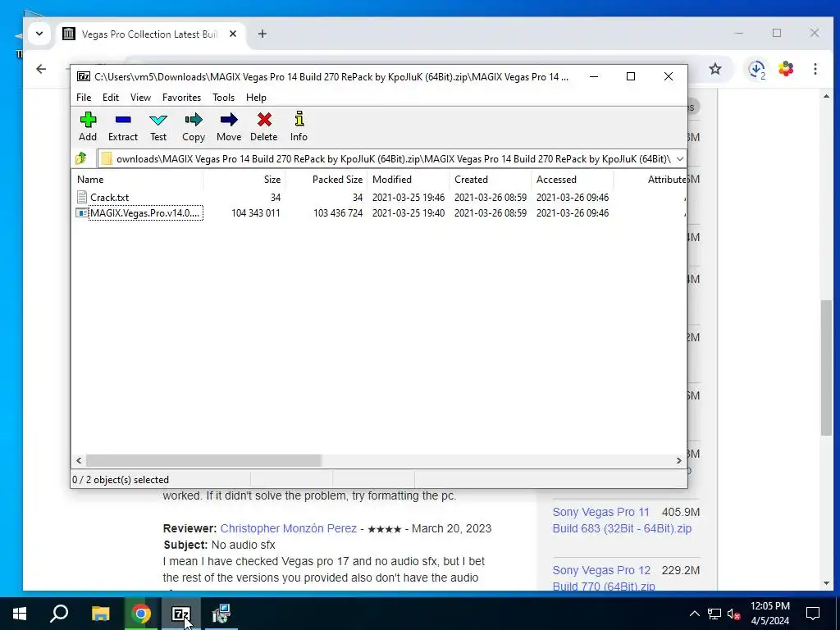Click the 2021-03-25 19:46 modified date
The height and width of the screenshot is (630, 840).
[x=409, y=197]
